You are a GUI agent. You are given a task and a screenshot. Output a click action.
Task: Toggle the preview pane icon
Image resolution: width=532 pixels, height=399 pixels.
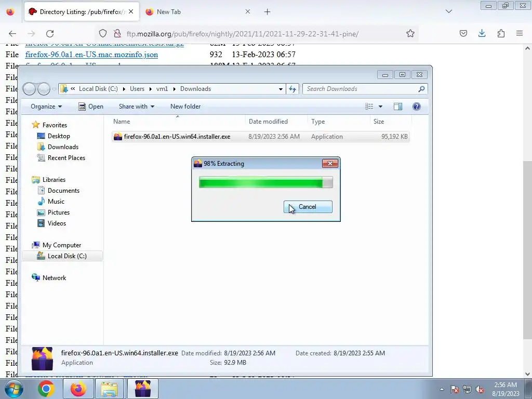pos(398,107)
